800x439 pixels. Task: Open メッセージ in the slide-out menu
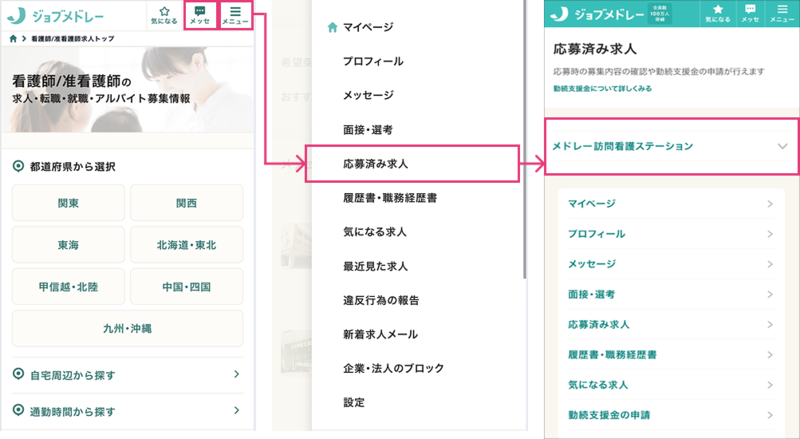368,95
